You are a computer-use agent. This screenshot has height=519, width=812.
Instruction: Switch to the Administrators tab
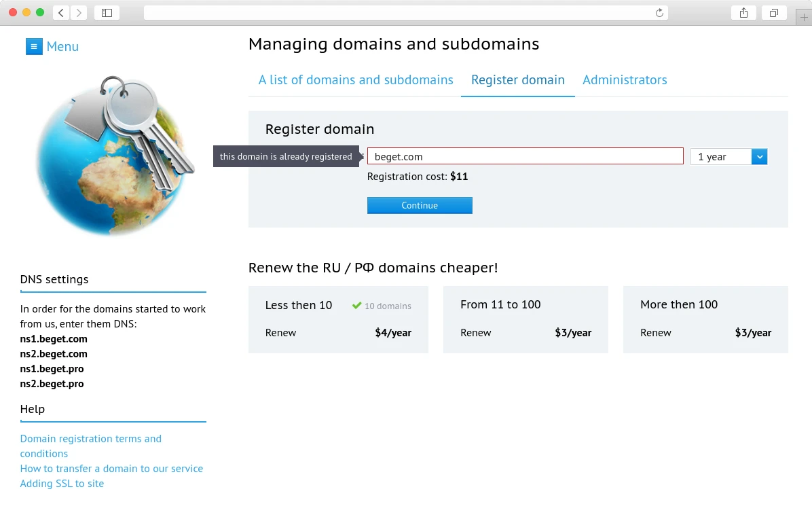(x=625, y=79)
